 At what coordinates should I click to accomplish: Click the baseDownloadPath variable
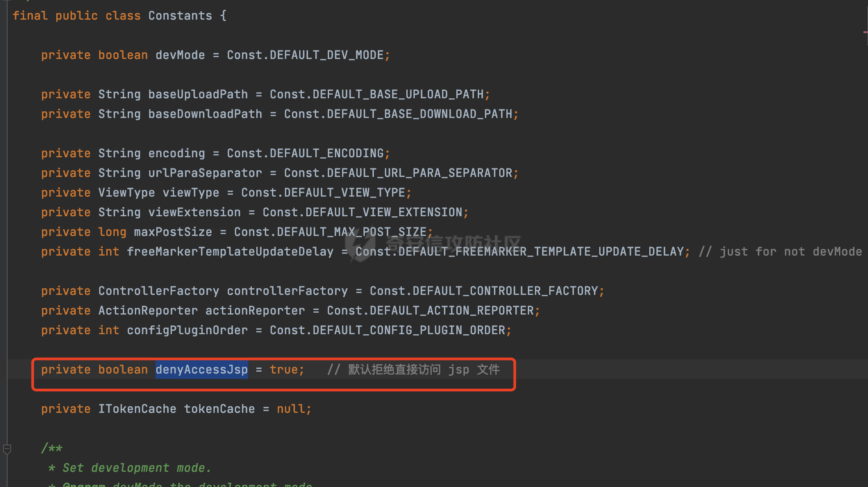pos(205,114)
